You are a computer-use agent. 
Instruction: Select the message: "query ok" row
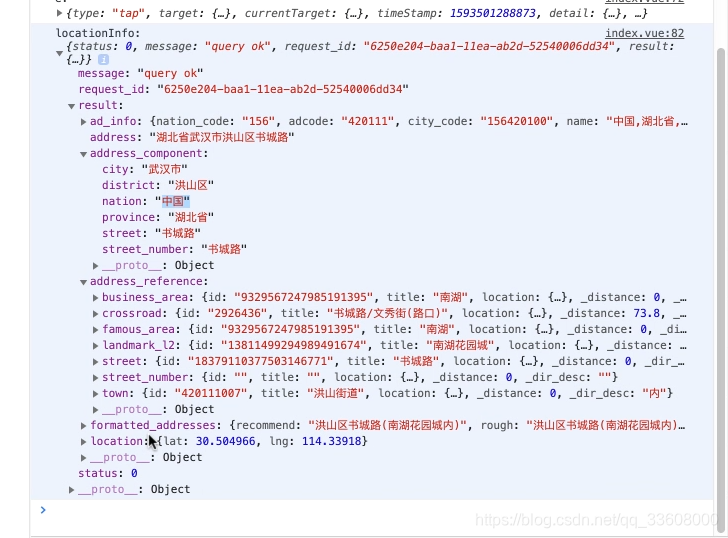click(141, 73)
